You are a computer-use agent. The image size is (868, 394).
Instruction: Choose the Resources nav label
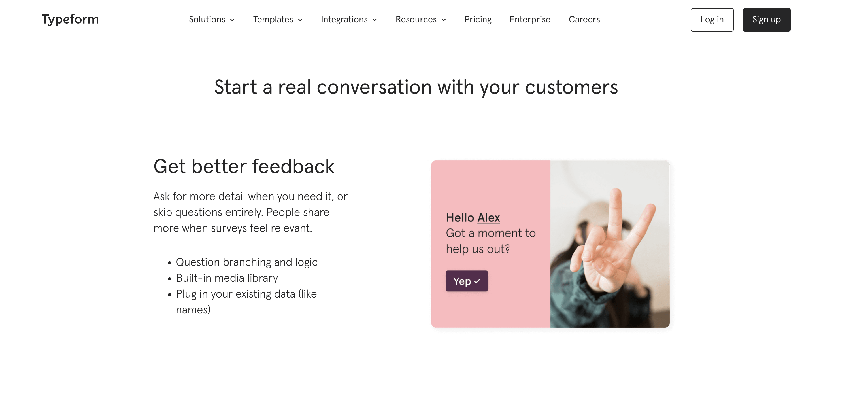[416, 20]
